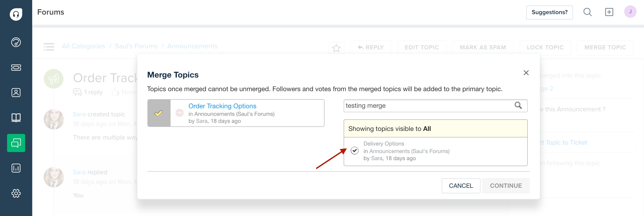Click search icon in merge search field

pos(518,105)
